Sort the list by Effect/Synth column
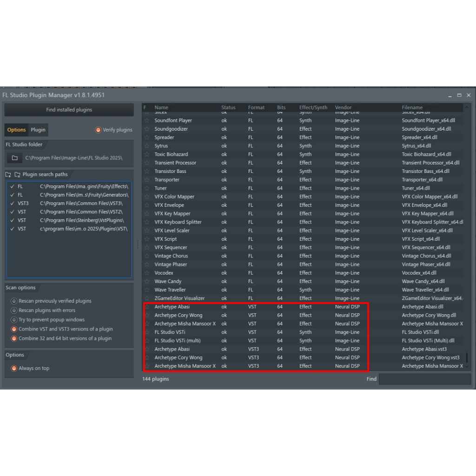This screenshot has height=476, width=476. tap(313, 107)
